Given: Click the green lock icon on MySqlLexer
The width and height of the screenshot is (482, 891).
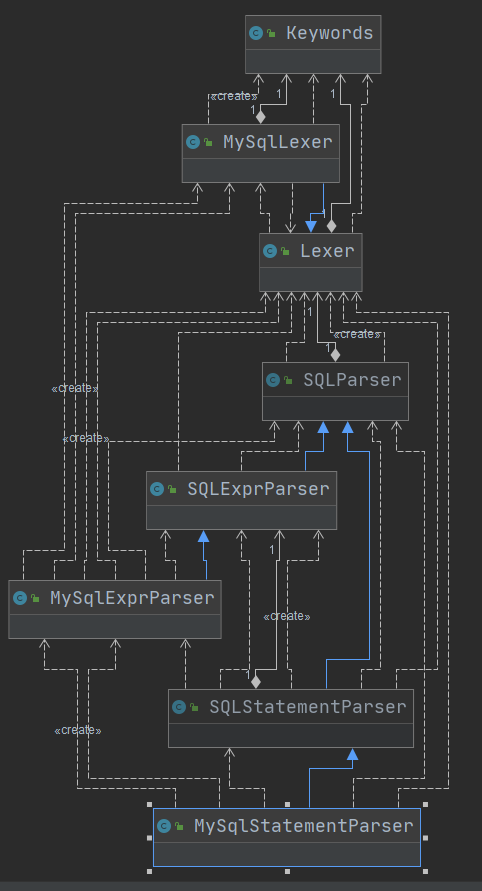Looking at the screenshot, I should point(209,143).
